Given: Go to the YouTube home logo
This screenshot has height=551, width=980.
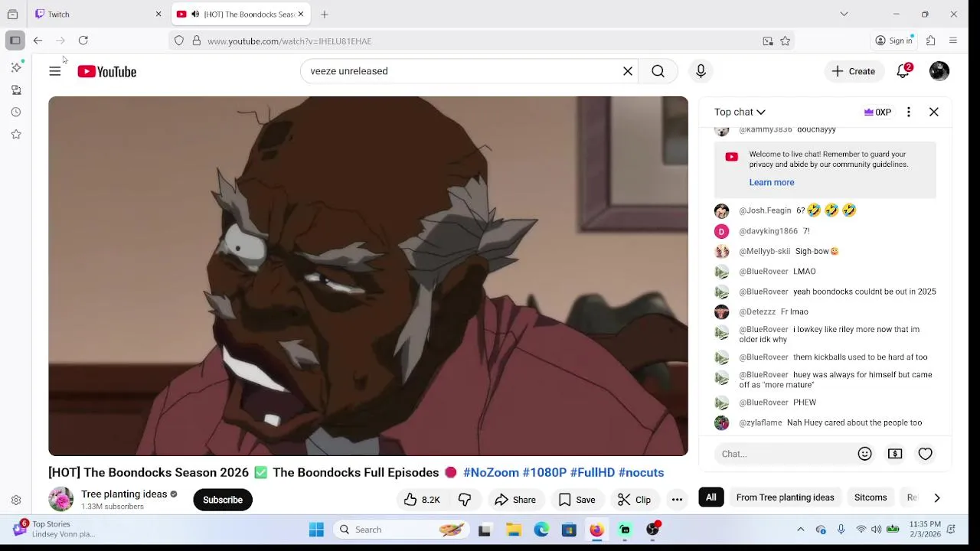Looking at the screenshot, I should click(x=106, y=71).
